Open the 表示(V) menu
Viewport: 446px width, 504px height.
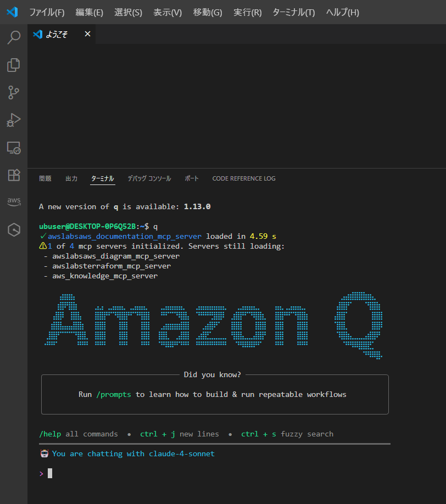(x=168, y=12)
